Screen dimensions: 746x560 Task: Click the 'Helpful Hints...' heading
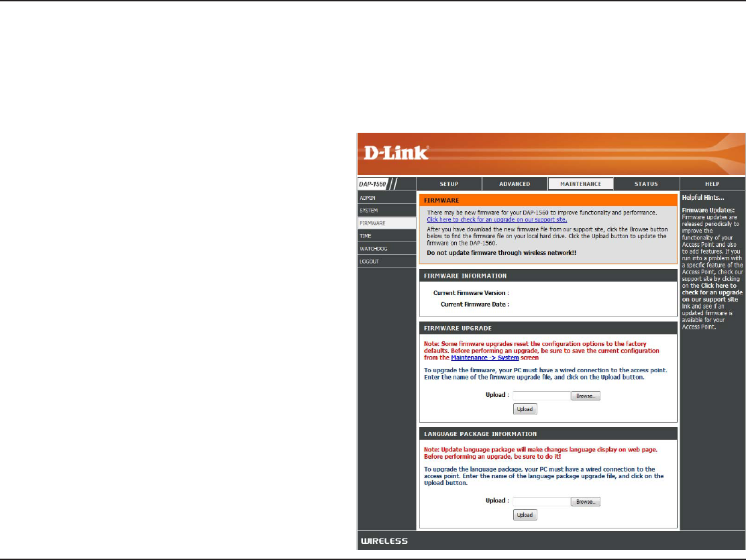click(702, 197)
